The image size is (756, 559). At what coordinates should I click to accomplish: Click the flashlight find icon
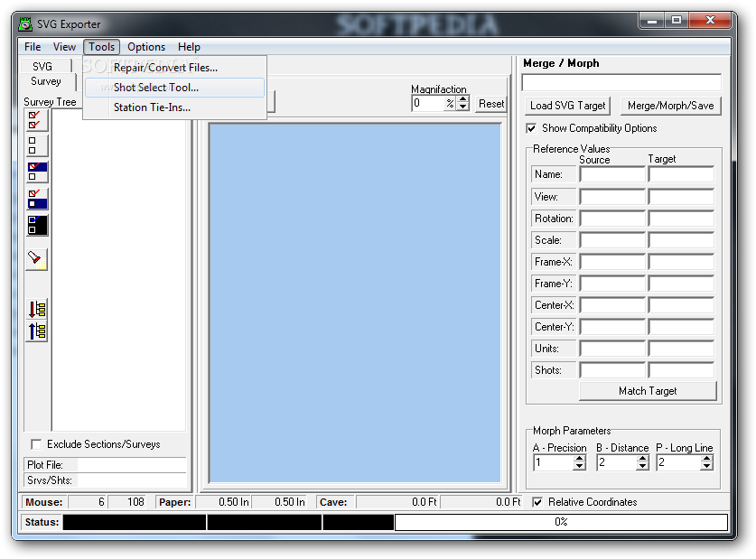point(37,260)
